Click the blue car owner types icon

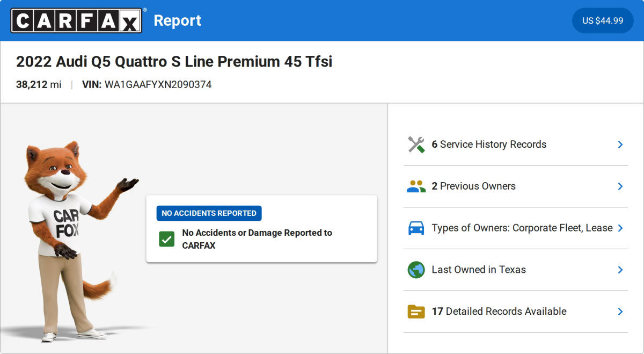[x=416, y=228]
